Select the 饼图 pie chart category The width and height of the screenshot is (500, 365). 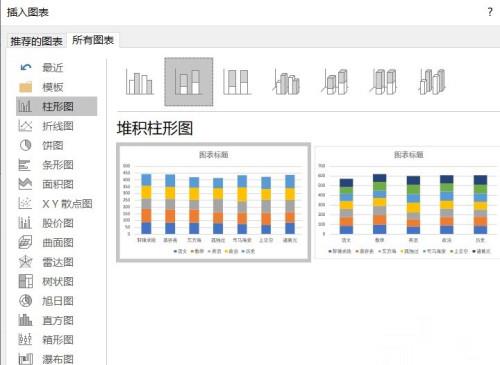tap(57, 145)
